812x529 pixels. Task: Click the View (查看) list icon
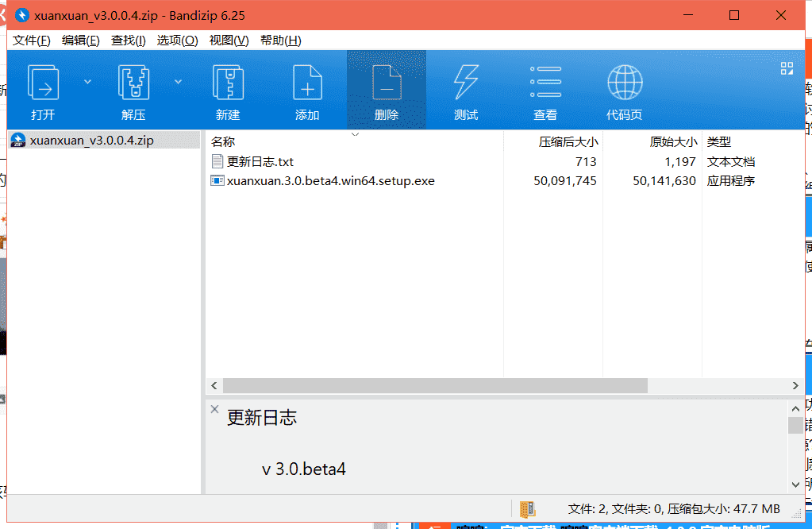coord(545,83)
